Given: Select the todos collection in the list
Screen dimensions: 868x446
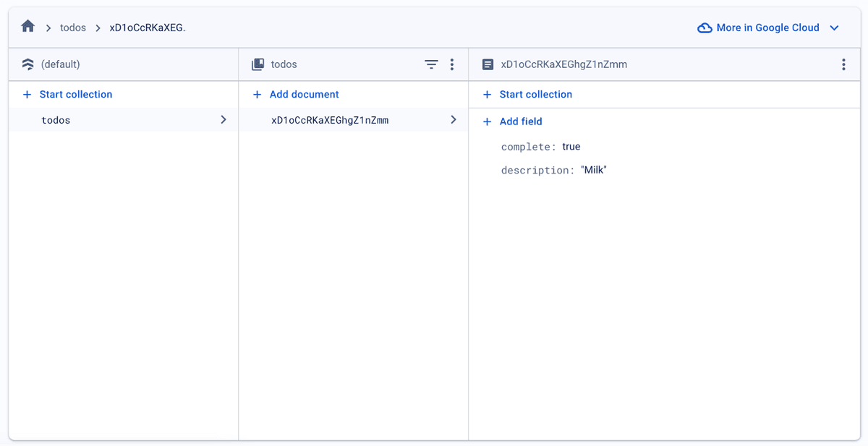Looking at the screenshot, I should click(56, 120).
